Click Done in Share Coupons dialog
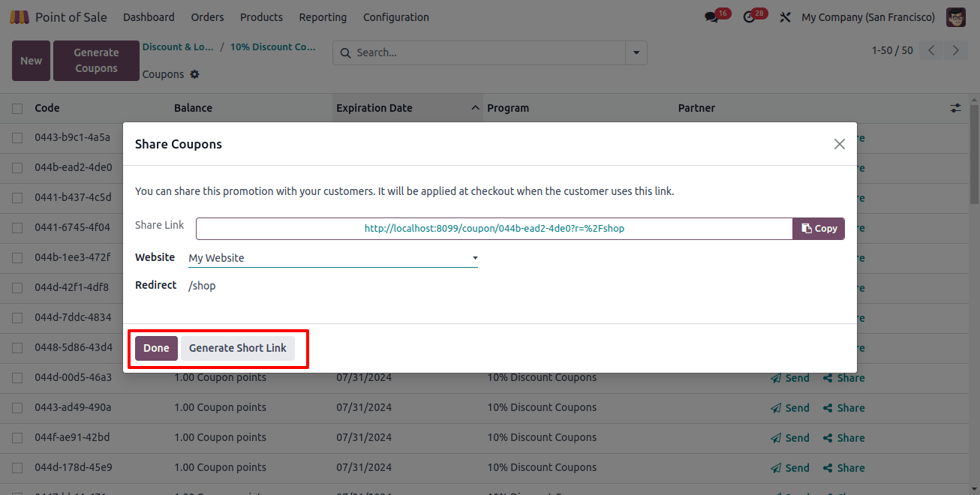This screenshot has width=980, height=495. click(x=156, y=348)
